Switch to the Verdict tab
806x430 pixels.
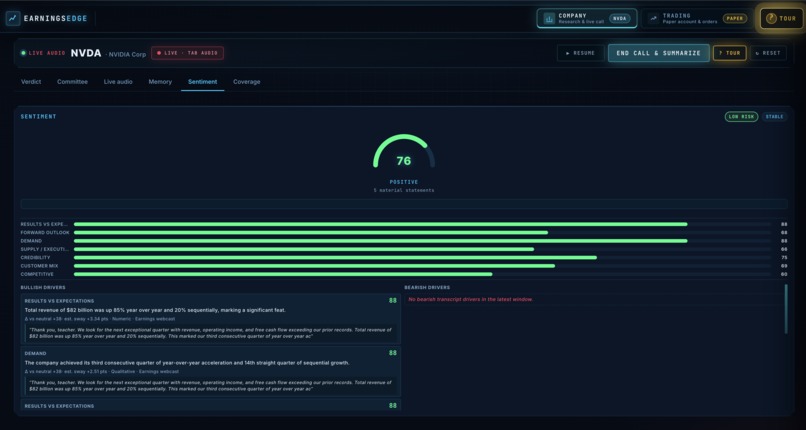31,82
